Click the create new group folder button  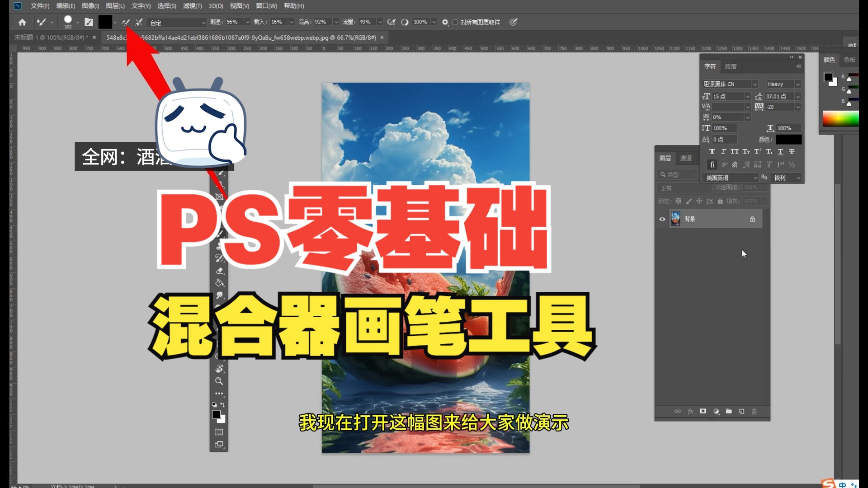pos(729,411)
